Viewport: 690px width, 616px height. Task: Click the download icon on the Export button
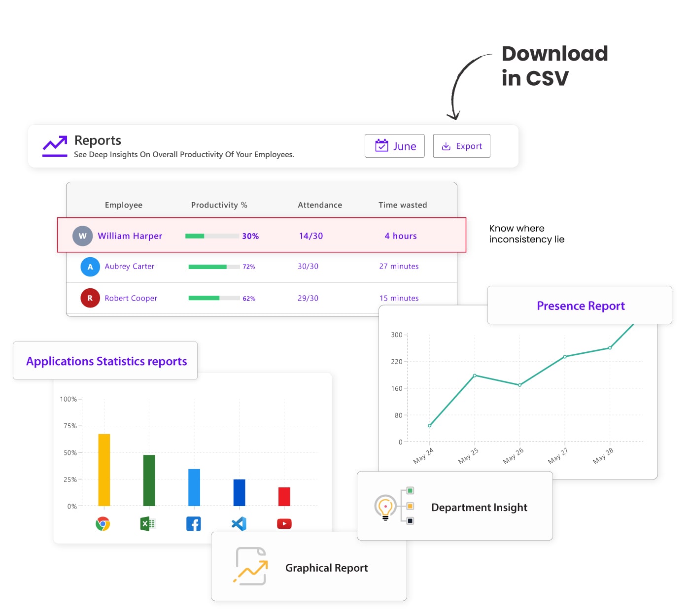click(x=447, y=146)
